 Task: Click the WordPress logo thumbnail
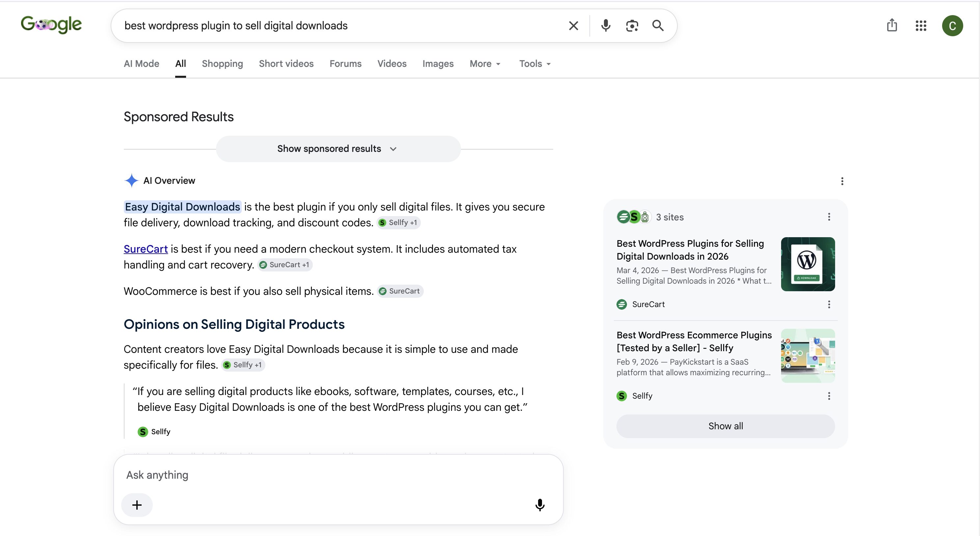(x=808, y=264)
